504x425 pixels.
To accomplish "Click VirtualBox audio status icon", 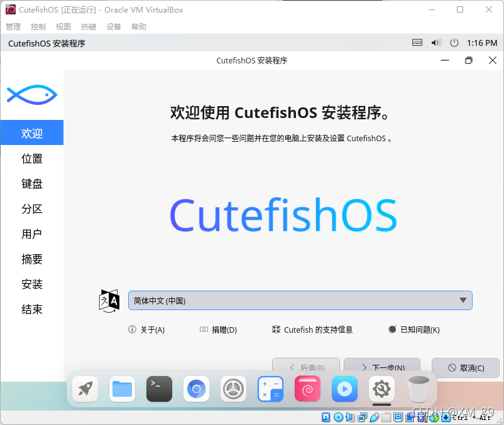I will tap(350, 417).
